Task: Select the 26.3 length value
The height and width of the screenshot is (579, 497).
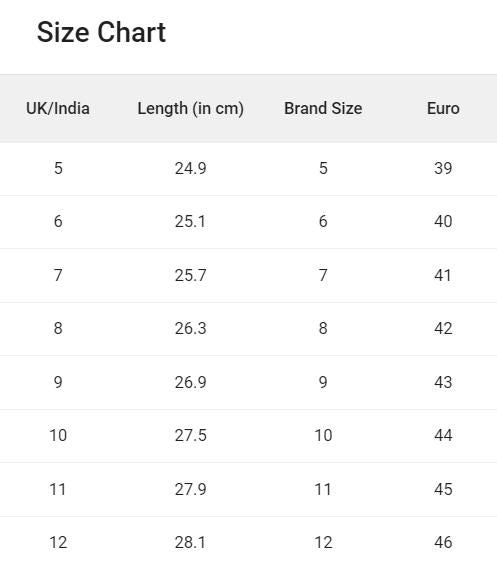Action: point(191,329)
